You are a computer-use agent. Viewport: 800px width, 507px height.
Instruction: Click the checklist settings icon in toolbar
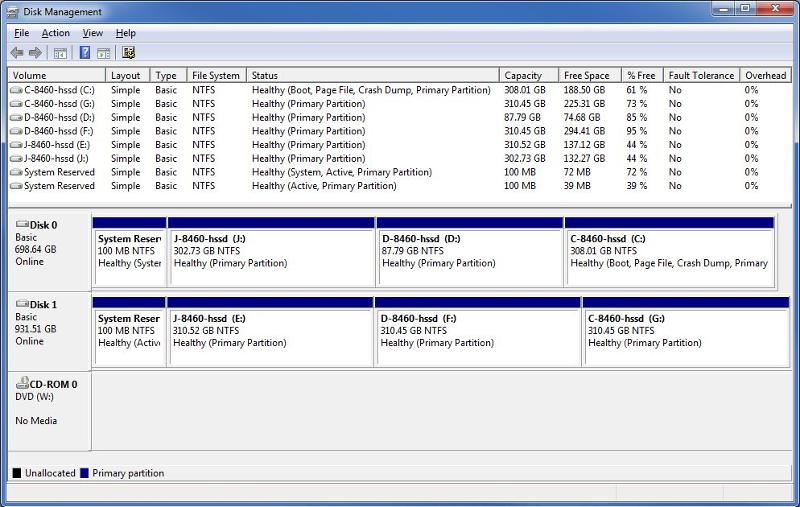click(129, 53)
